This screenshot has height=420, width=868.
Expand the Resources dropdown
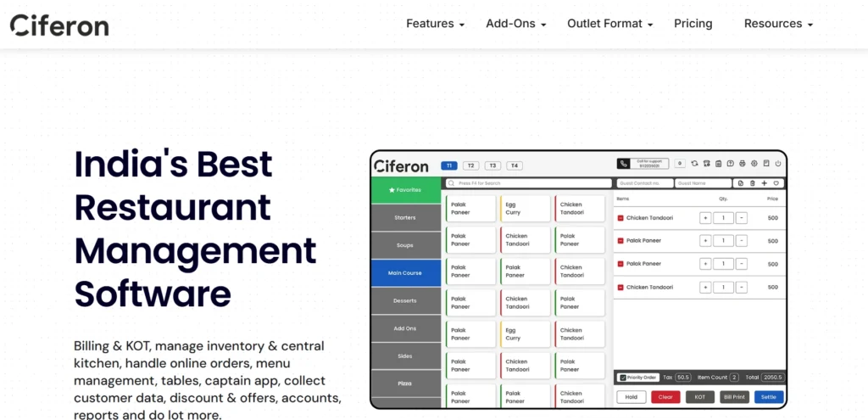pos(778,24)
